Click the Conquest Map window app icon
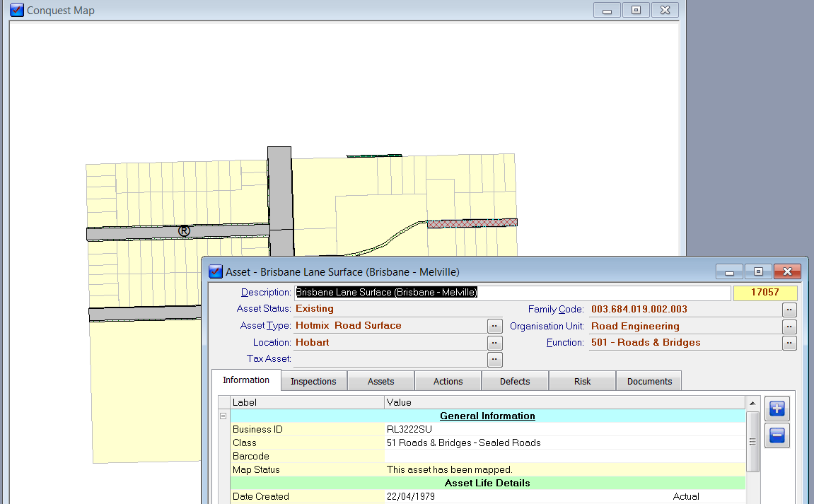 (16, 10)
